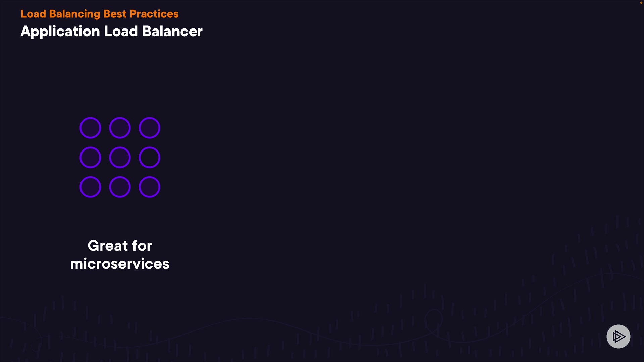Click the small orange recording dot
Image resolution: width=644 pixels, height=362 pixels.
pos(641,3)
